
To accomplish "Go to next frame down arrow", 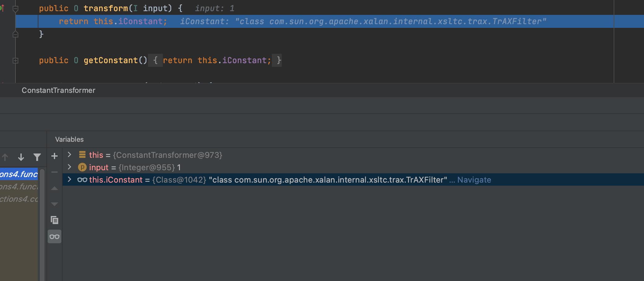I will click(21, 157).
